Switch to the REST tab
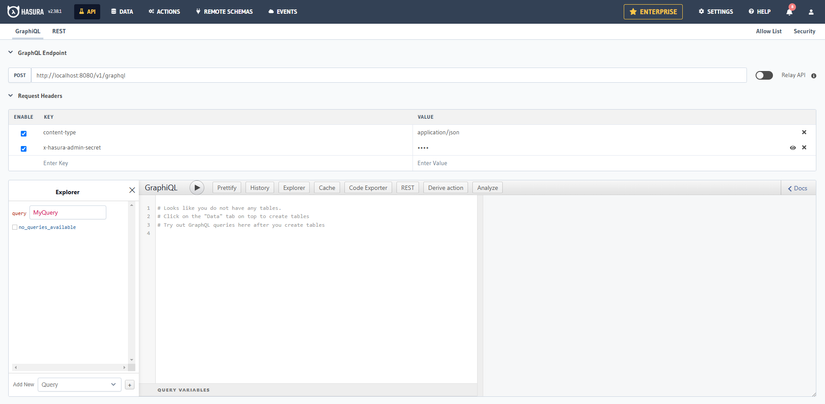This screenshot has width=825, height=404. [59, 32]
